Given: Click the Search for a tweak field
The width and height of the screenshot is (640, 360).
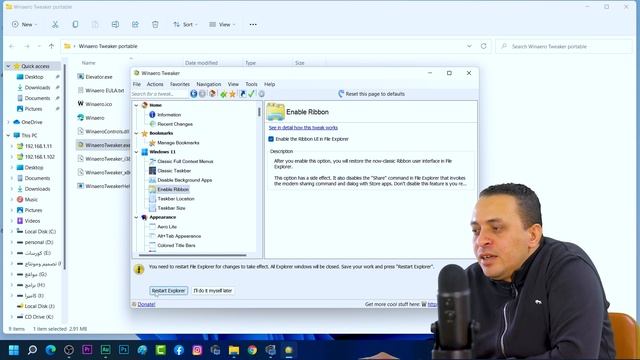Looking at the screenshot, I should tap(159, 94).
